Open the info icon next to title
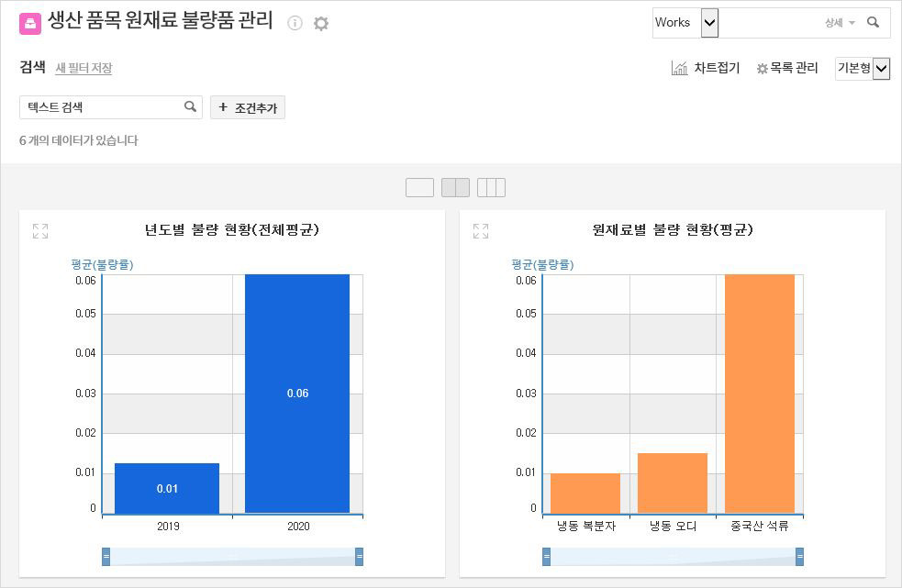902x588 pixels. 295,24
